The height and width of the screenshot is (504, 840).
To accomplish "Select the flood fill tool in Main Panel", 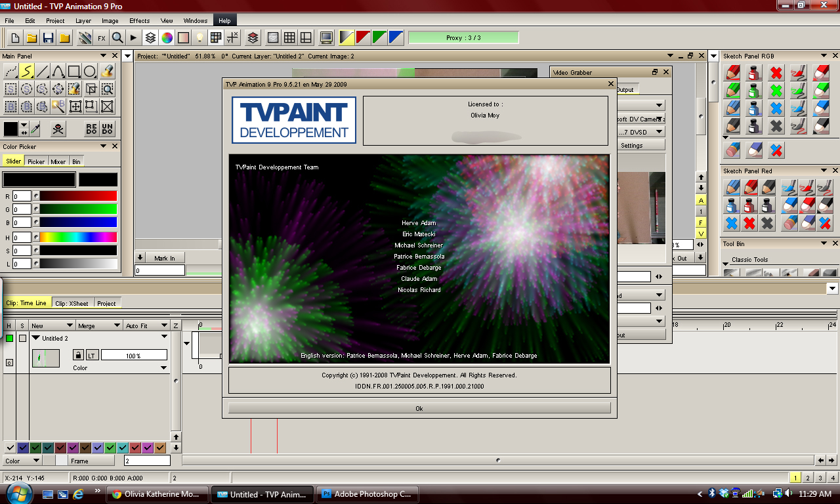I will tap(107, 71).
